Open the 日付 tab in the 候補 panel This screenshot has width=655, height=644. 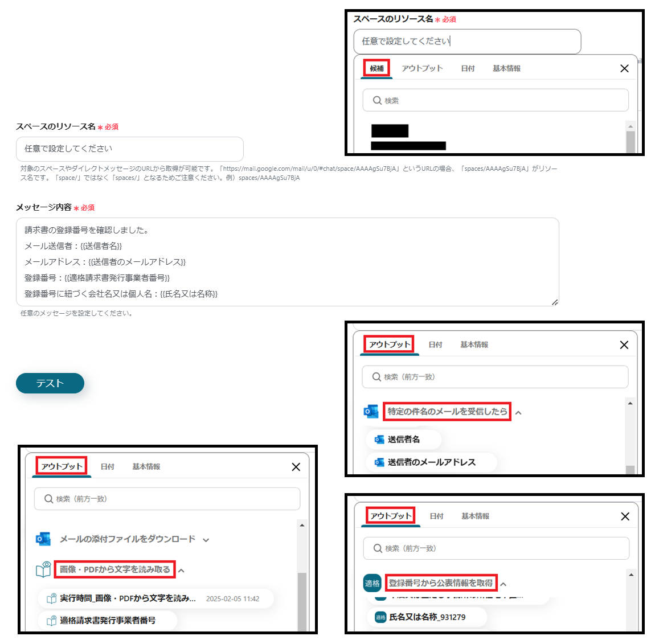tap(468, 68)
